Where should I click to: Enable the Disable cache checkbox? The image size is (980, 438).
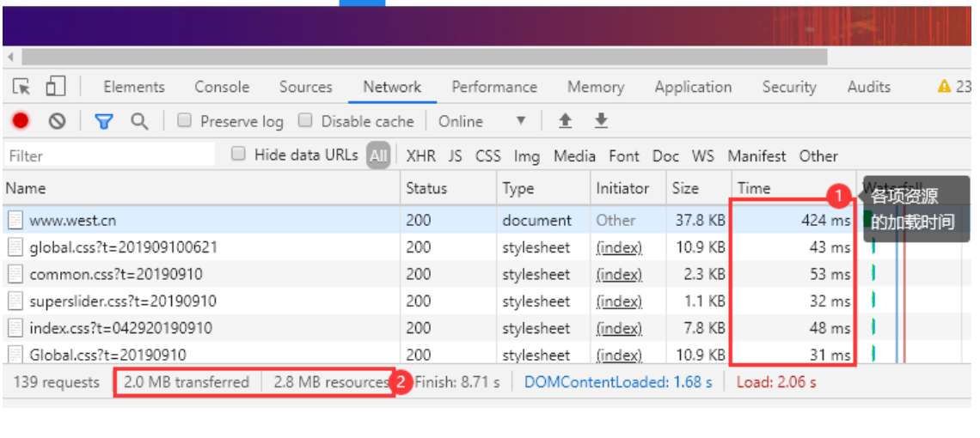[x=304, y=121]
